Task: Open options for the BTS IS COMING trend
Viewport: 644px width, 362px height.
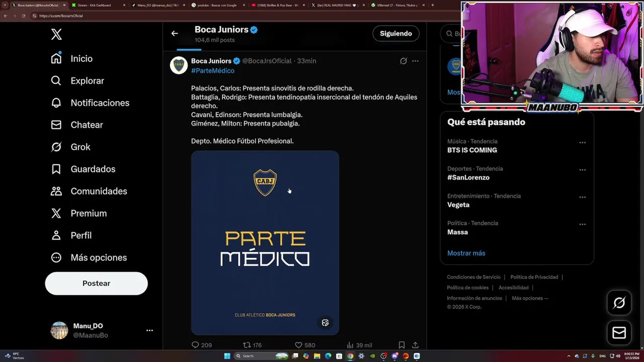Action: pos(582,142)
